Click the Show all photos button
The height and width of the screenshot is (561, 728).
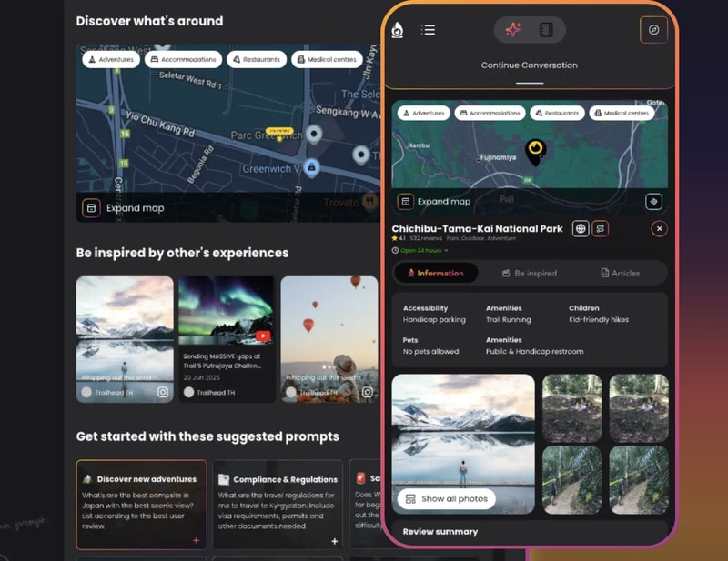click(446, 498)
